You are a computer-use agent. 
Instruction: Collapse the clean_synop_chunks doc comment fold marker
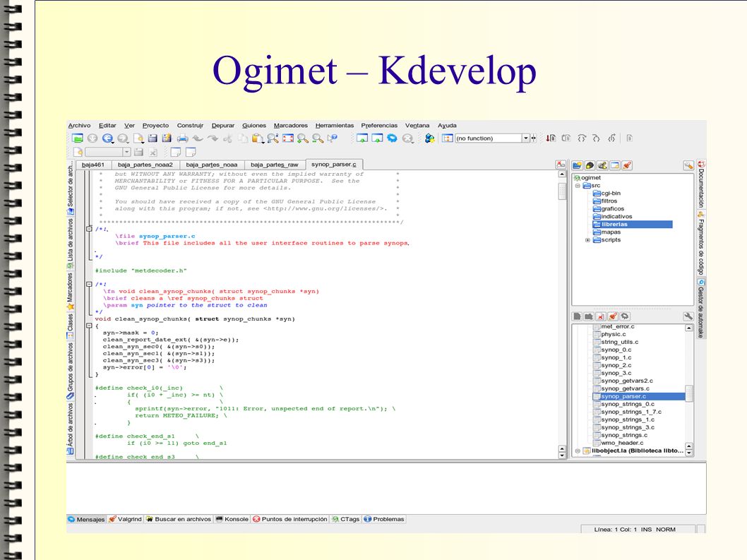click(89, 285)
